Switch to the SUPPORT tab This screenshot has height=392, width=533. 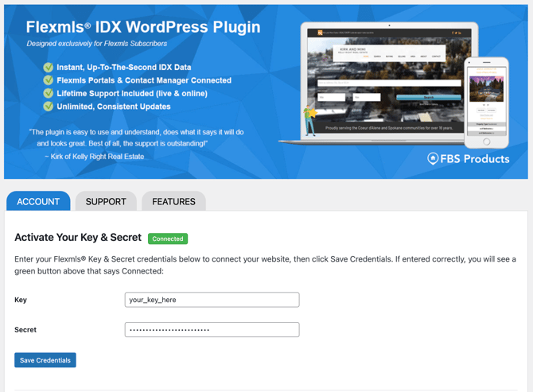pos(106,201)
